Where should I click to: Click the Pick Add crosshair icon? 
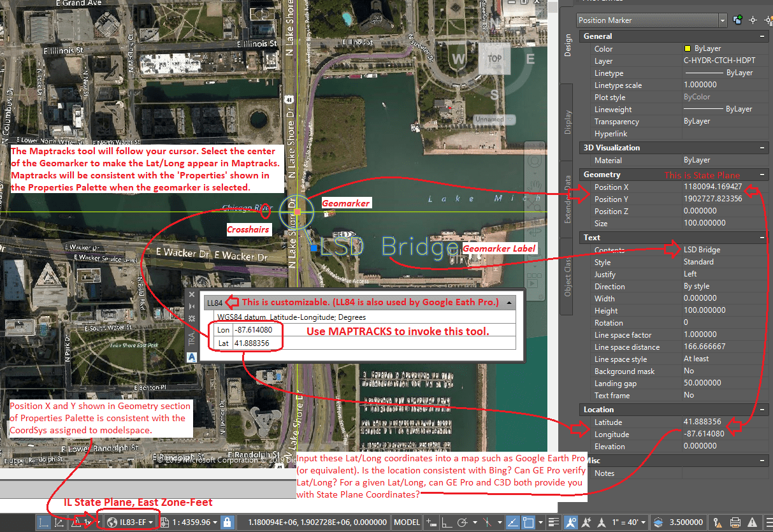(x=753, y=20)
